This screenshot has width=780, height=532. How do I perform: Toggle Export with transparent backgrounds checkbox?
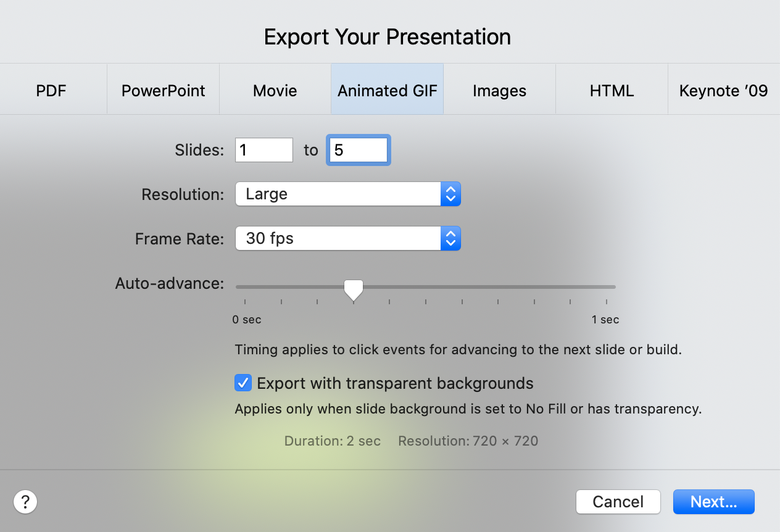[243, 383]
